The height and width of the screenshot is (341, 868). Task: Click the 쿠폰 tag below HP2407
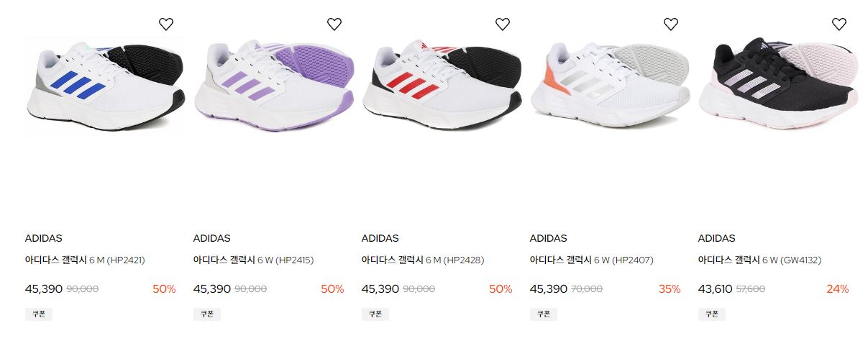544,314
